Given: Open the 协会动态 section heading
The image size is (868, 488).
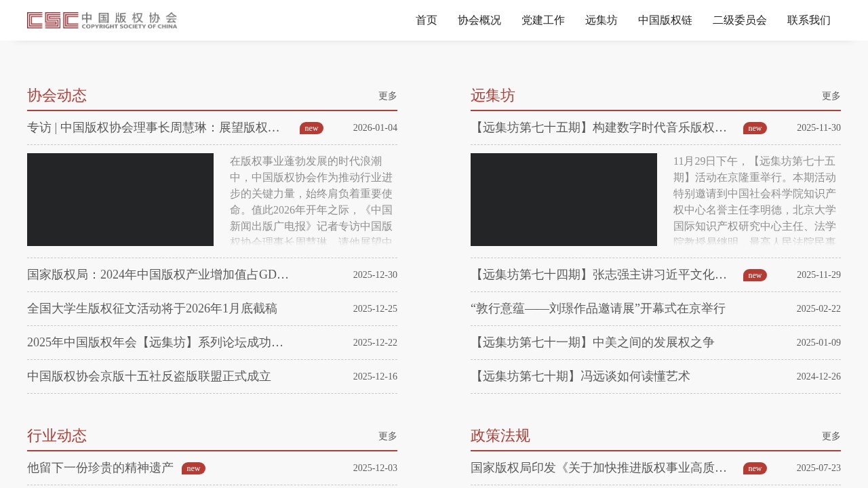Looking at the screenshot, I should point(57,96).
